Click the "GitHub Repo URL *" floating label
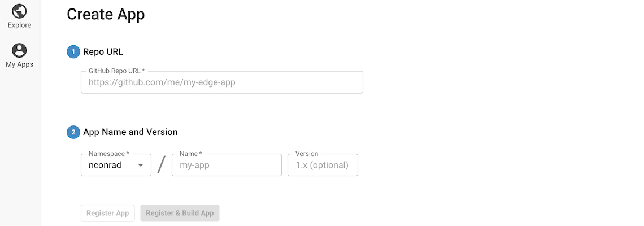 pyautogui.click(x=116, y=71)
